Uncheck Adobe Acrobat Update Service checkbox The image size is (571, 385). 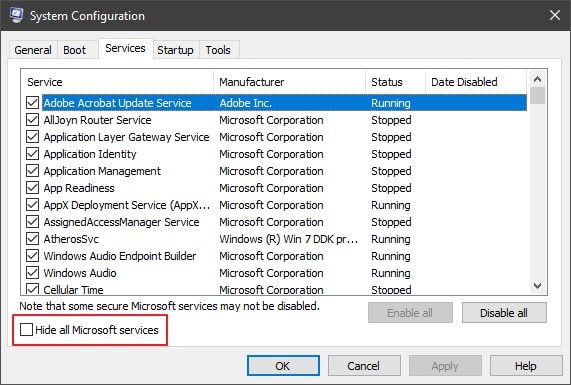click(x=32, y=103)
